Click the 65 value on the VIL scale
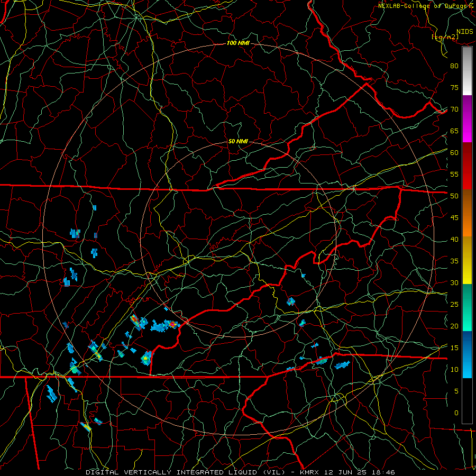Image resolution: width=476 pixels, height=476 pixels. point(454,131)
